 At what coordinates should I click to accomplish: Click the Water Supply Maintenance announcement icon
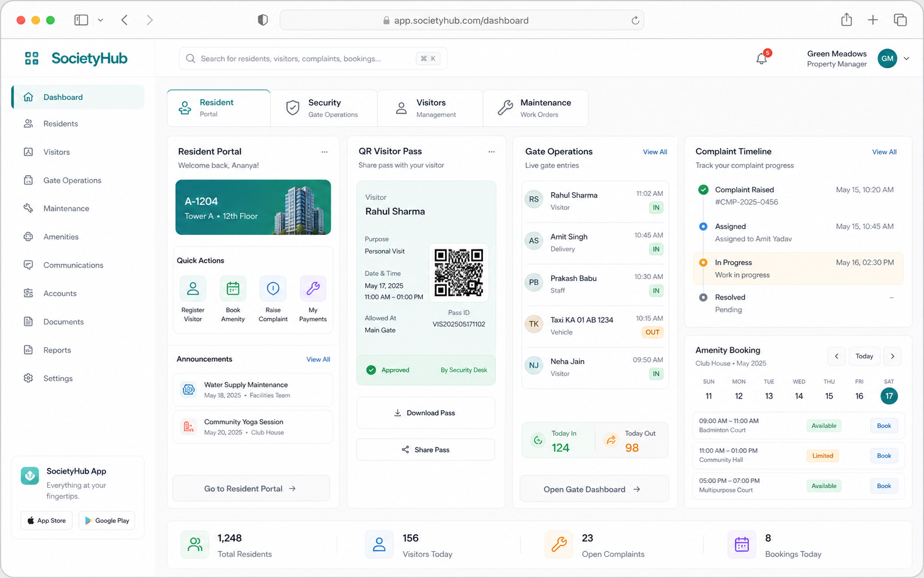pos(189,390)
